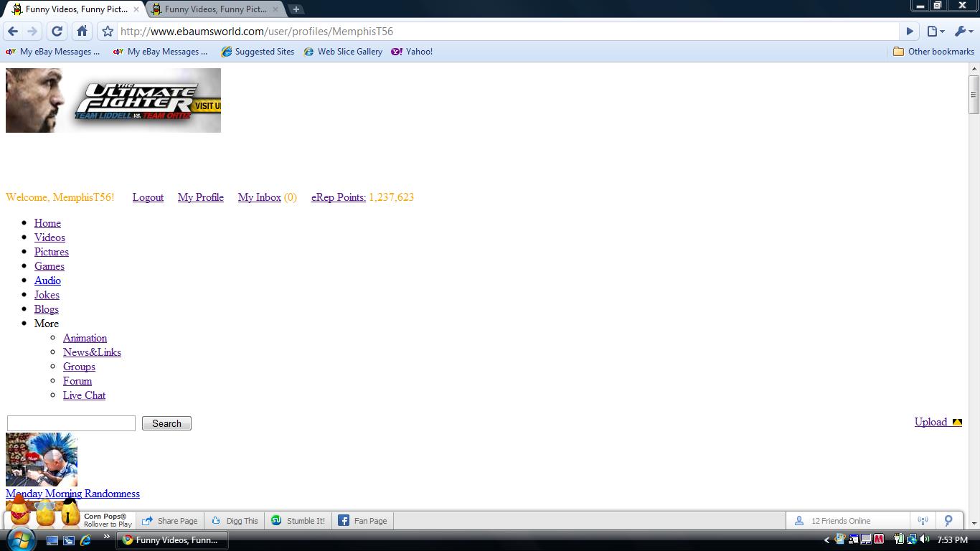
Task: Click the broadcast signal icon in toolbar
Action: [x=923, y=521]
